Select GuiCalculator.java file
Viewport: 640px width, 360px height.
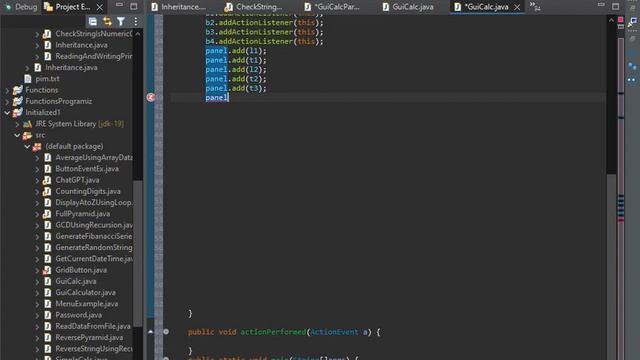click(85, 293)
